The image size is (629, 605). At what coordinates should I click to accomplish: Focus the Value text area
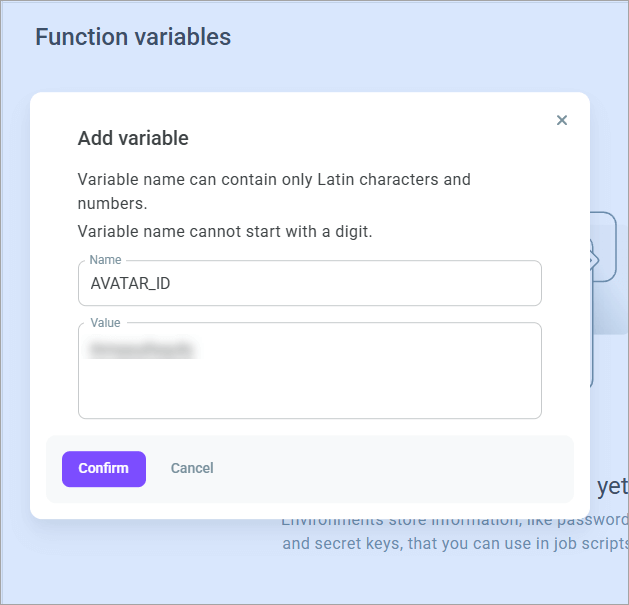coord(310,371)
